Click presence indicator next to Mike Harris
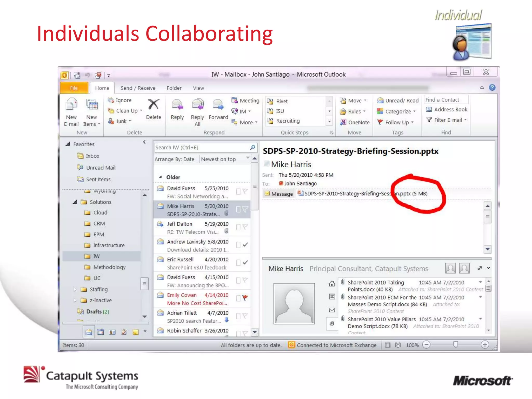 pyautogui.click(x=267, y=164)
